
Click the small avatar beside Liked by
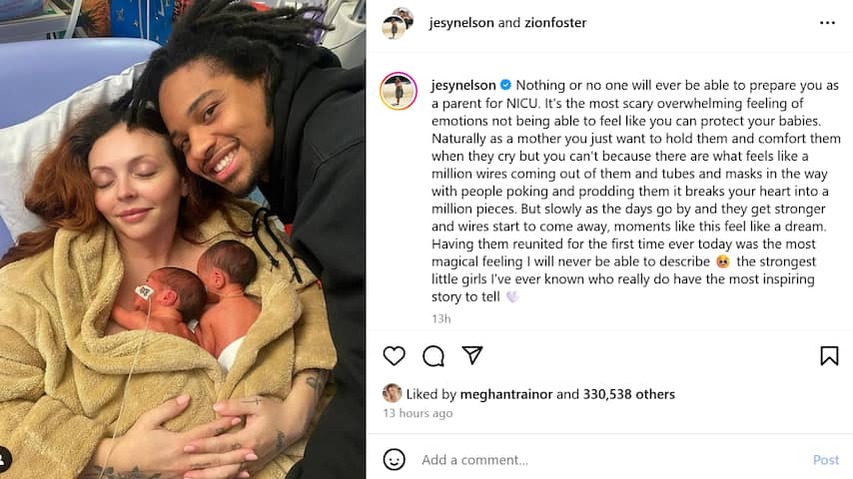click(x=392, y=393)
